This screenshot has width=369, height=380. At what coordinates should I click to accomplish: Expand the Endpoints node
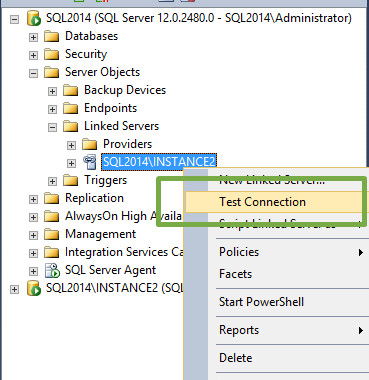(52, 109)
